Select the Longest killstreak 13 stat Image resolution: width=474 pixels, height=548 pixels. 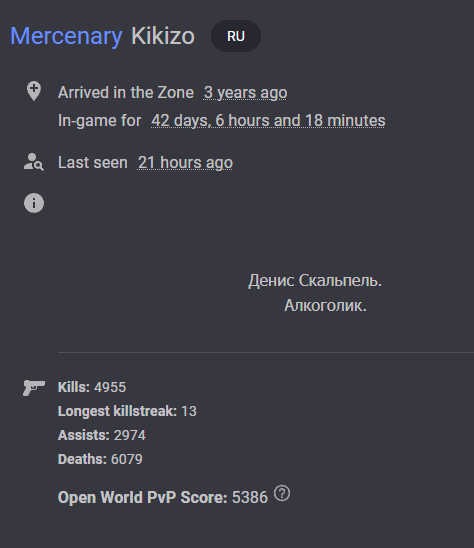(x=127, y=411)
